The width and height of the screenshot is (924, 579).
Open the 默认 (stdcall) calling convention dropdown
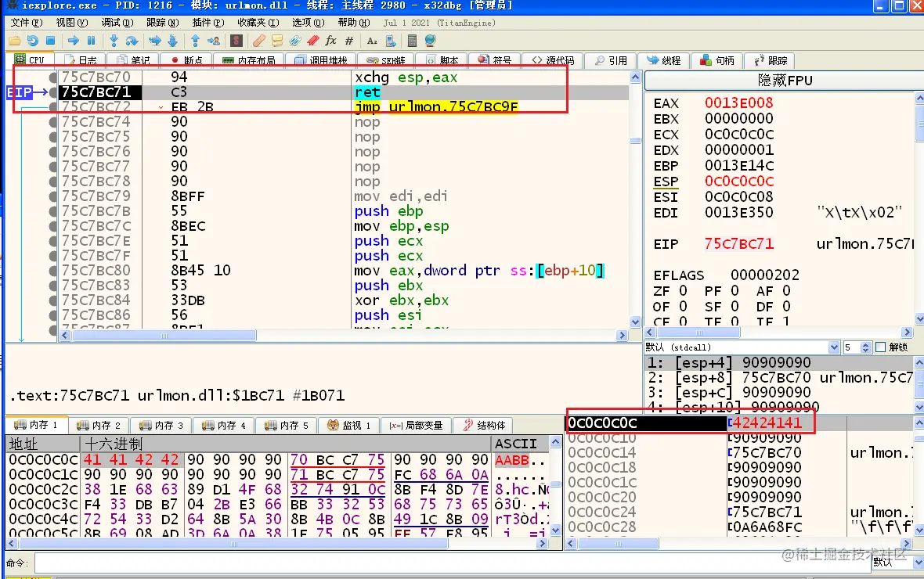coord(742,347)
